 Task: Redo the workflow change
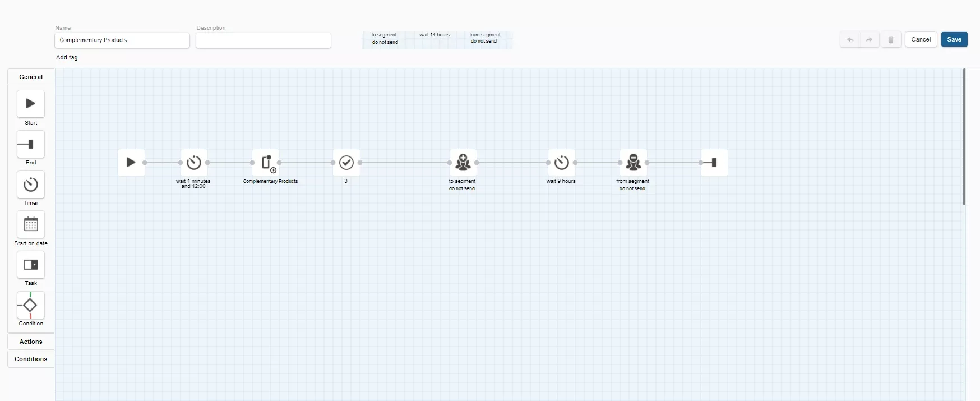pos(869,40)
